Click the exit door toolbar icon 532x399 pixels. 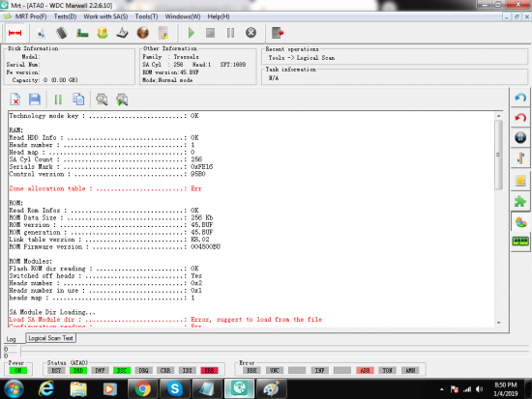[278, 33]
